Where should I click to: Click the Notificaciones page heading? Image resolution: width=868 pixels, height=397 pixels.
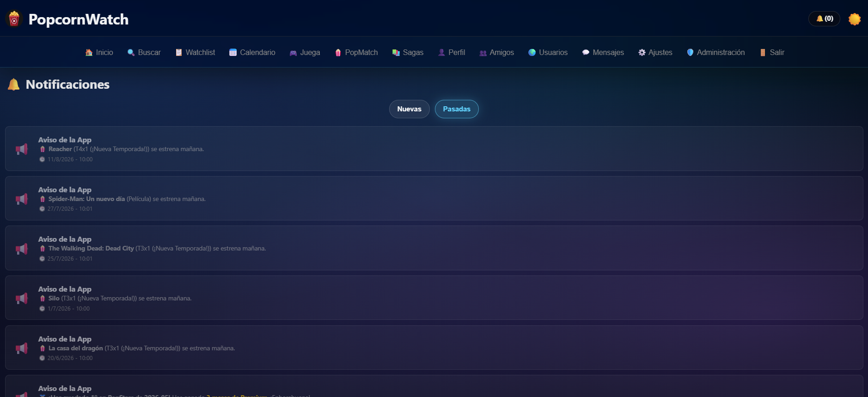[67, 85]
